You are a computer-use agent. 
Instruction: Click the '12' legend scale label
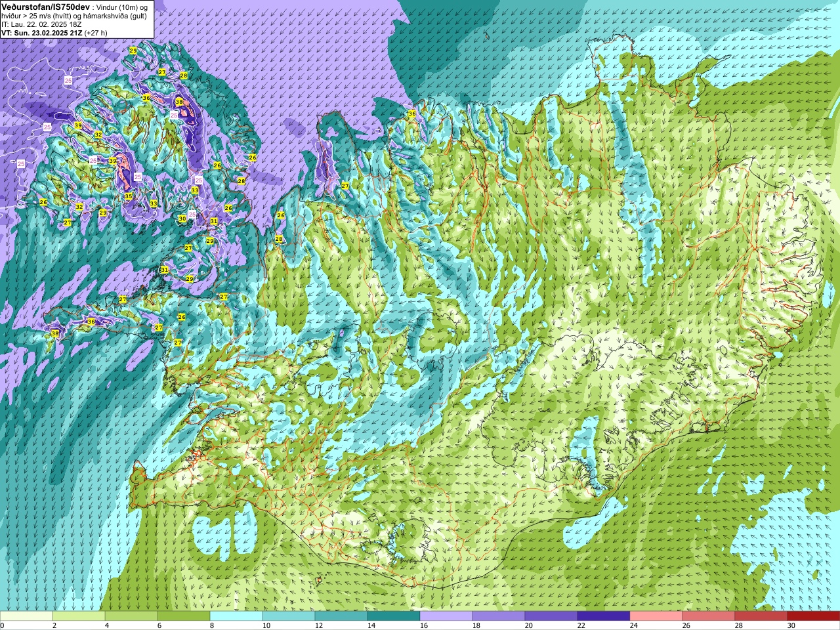(x=318, y=625)
